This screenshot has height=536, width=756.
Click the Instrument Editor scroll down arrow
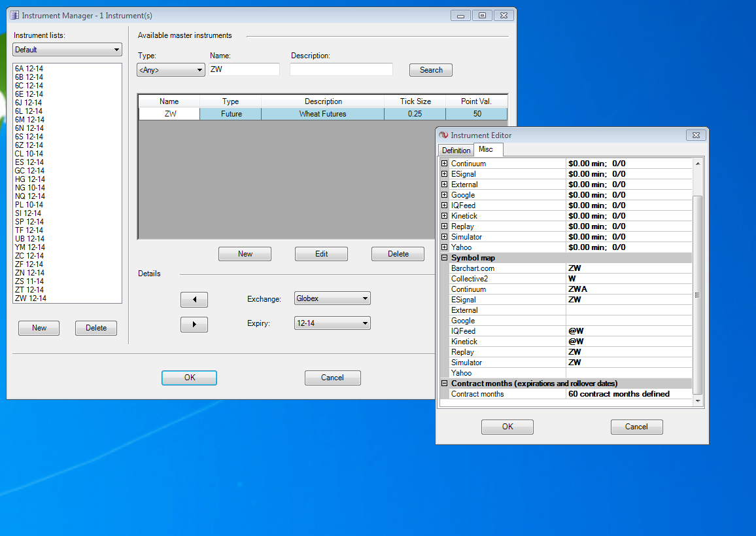pyautogui.click(x=697, y=401)
